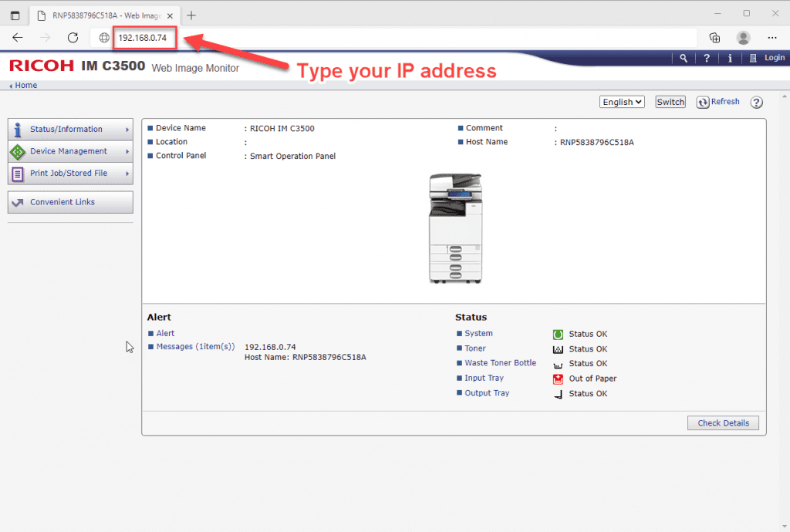Screen dimensions: 790x532
Task: Click the System status link
Action: point(478,333)
